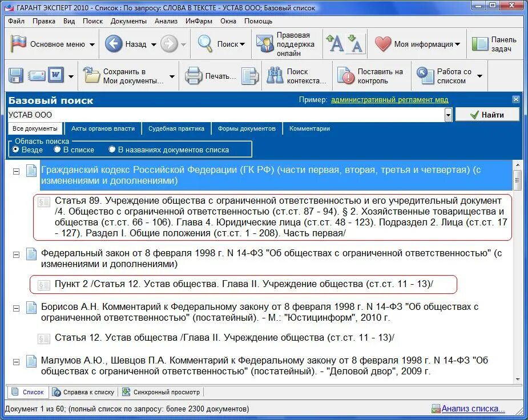The image size is (528, 420).
Task: Open Моя информация heart icon
Action: point(383,44)
